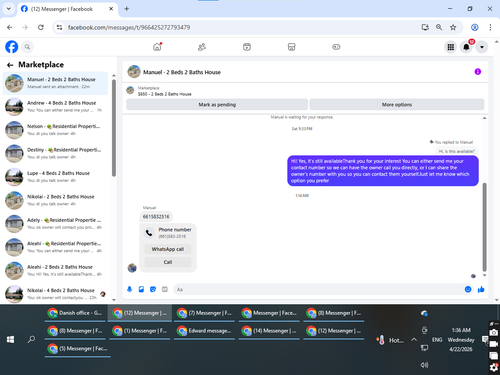The width and height of the screenshot is (500, 375).
Task: Click the conversation list scrollbar
Action: coord(114,128)
